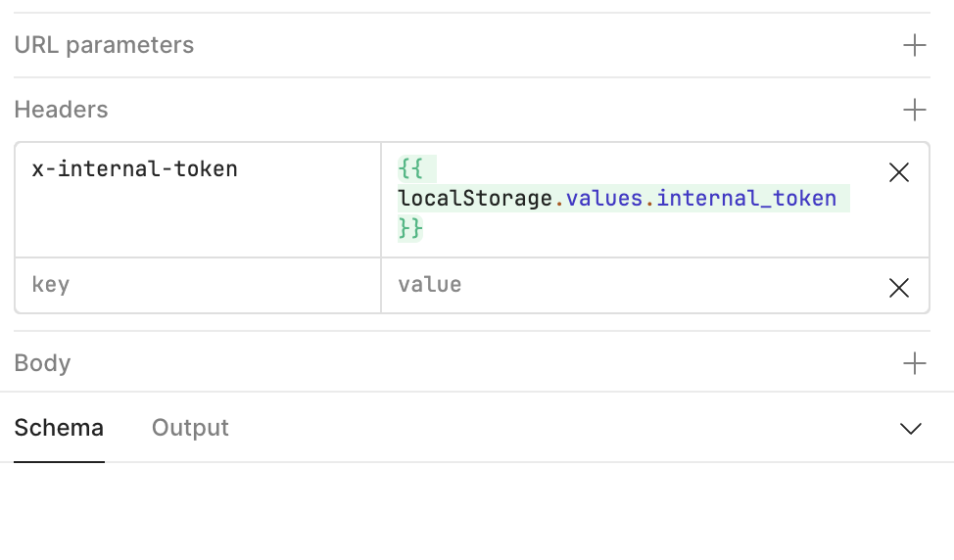Add a new URL parameter

coord(914,45)
